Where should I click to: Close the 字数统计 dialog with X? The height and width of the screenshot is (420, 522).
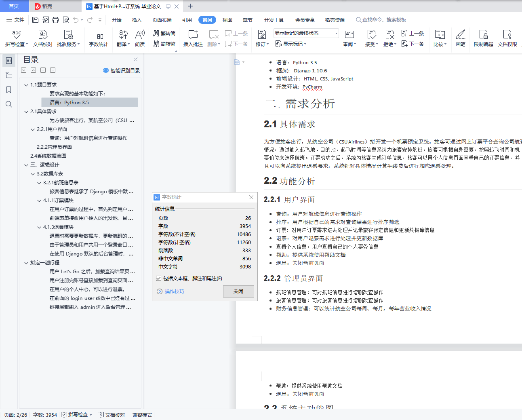251,197
